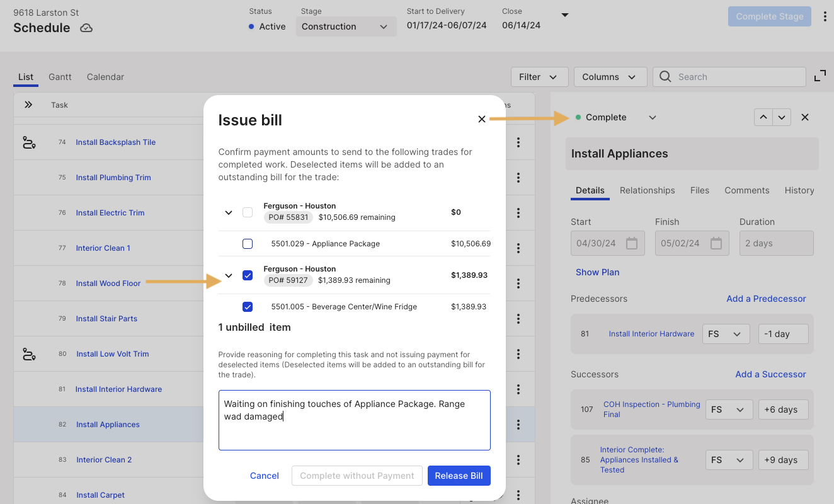Go to previous task with up arrow

(763, 117)
